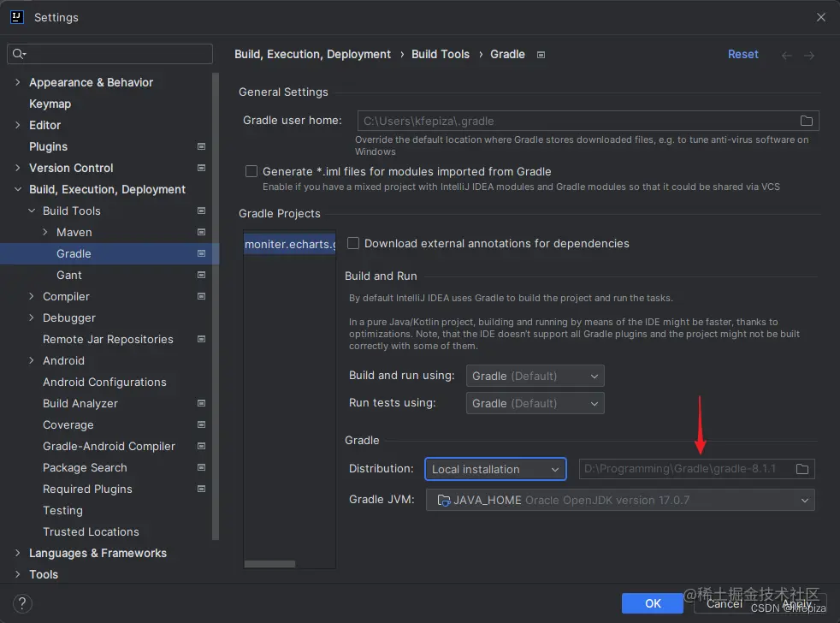Open the Build and run using dropdown
Screen dimensions: 840x623
pyautogui.click(x=535, y=376)
